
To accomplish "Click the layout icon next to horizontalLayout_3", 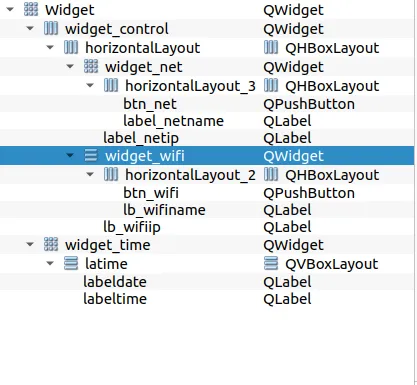I will tap(111, 85).
